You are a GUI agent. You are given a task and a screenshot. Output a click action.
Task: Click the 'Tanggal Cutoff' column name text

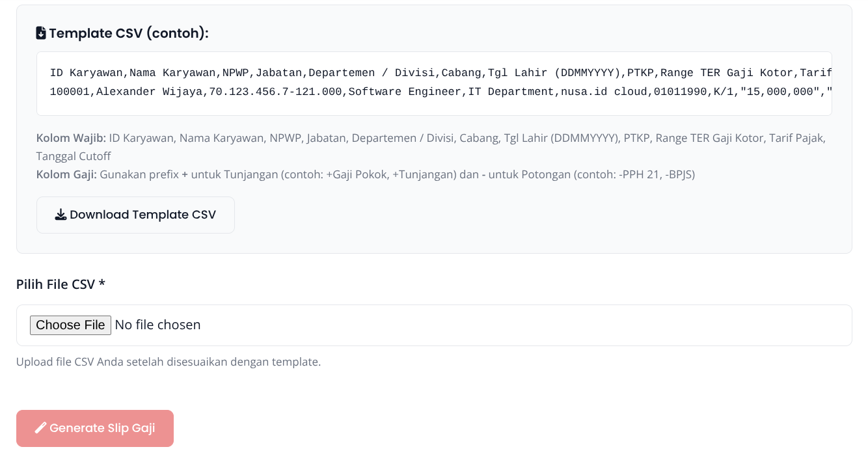pyautogui.click(x=74, y=156)
